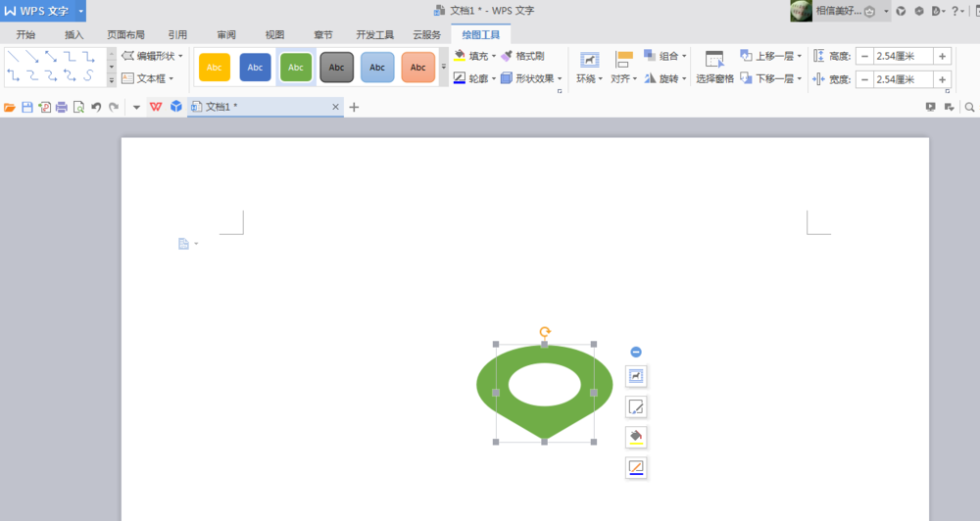Open the 上移一层 bring forward dropdown
The image size is (980, 521).
coord(800,56)
